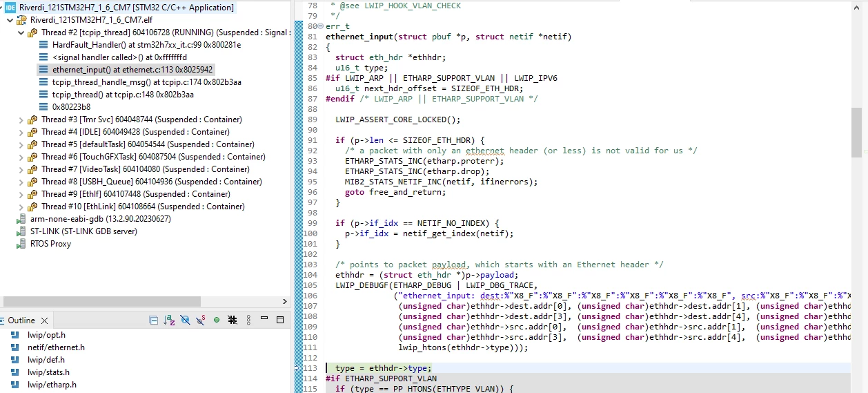Screen dimensions: 868x393
Task: Click lwip/opt.h include icon
Action: (14, 335)
